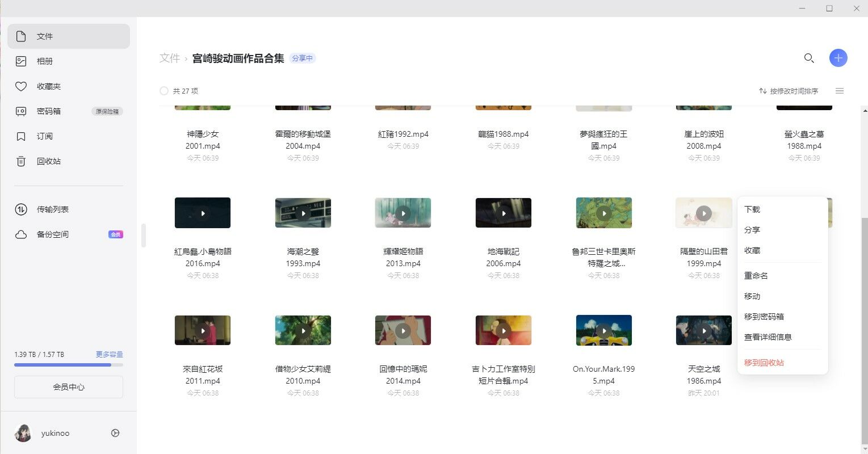Go to 相册 album section
The width and height of the screenshot is (868, 454).
(x=45, y=61)
